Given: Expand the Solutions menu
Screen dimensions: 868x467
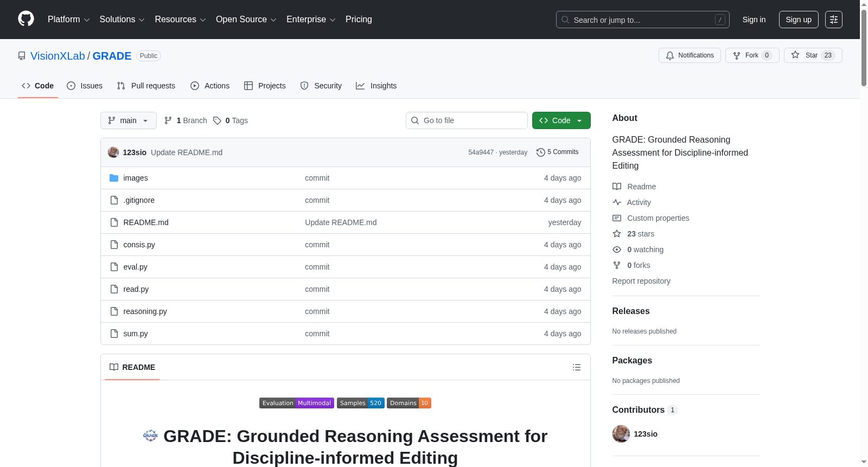Looking at the screenshot, I should (x=122, y=20).
